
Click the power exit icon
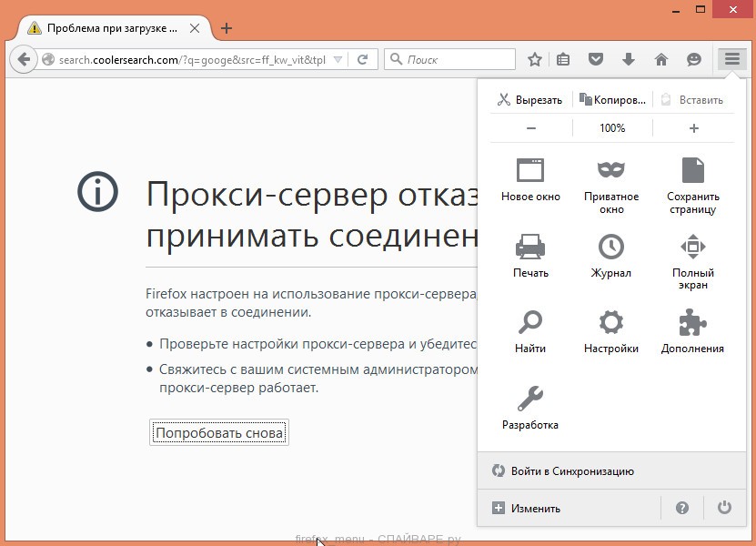point(724,508)
